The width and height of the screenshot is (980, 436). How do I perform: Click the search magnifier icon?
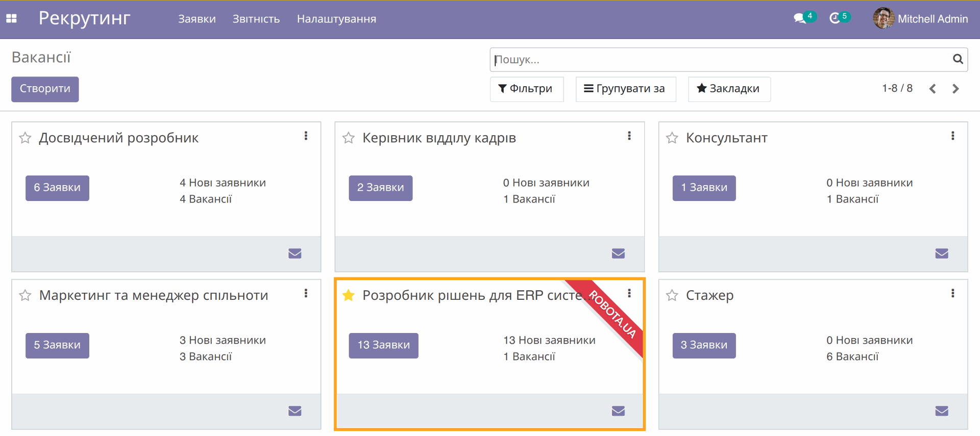pyautogui.click(x=958, y=59)
